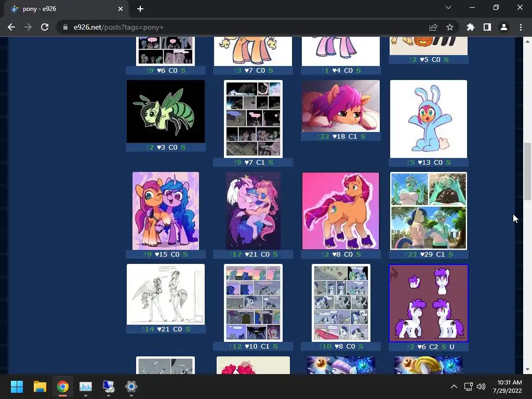Click the browser forward arrow
This screenshot has width=532, height=399.
point(28,27)
